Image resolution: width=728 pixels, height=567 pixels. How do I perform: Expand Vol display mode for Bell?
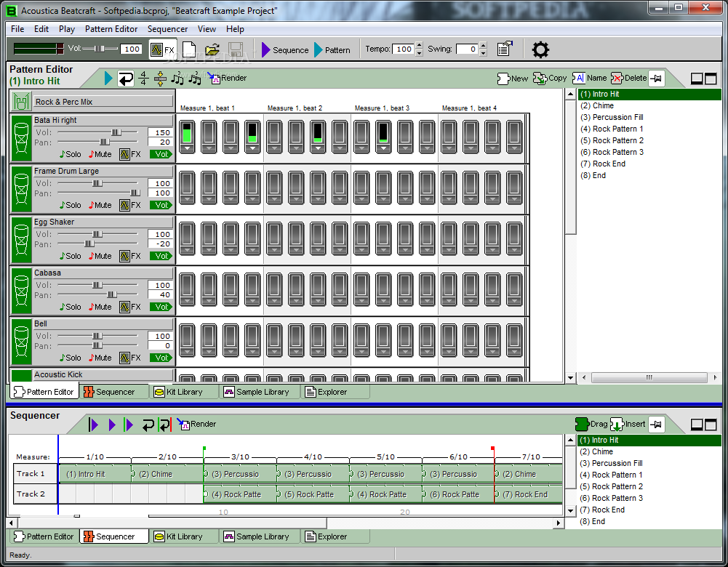(x=161, y=358)
